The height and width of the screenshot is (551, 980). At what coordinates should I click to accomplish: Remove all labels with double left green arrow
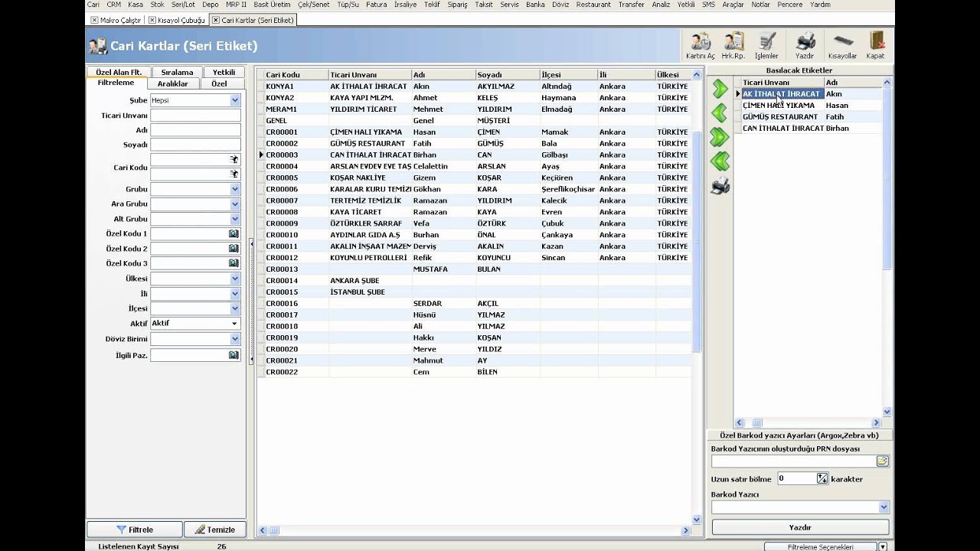tap(720, 161)
